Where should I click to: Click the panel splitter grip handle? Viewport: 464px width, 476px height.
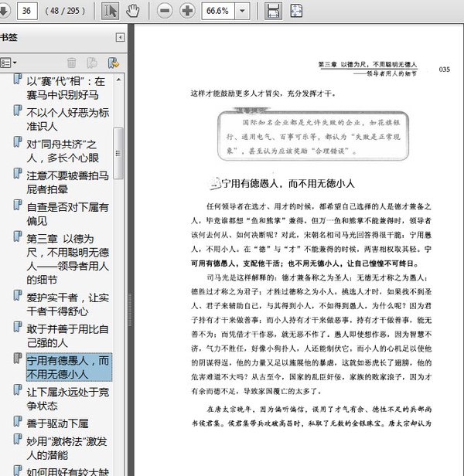pos(130,310)
